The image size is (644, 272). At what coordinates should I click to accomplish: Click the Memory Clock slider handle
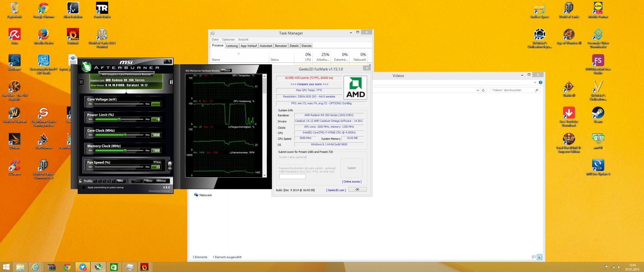tap(125, 150)
